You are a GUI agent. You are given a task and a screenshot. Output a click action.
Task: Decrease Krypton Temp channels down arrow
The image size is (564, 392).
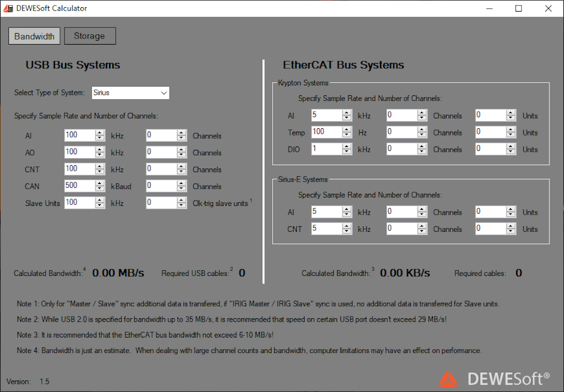[422, 135]
